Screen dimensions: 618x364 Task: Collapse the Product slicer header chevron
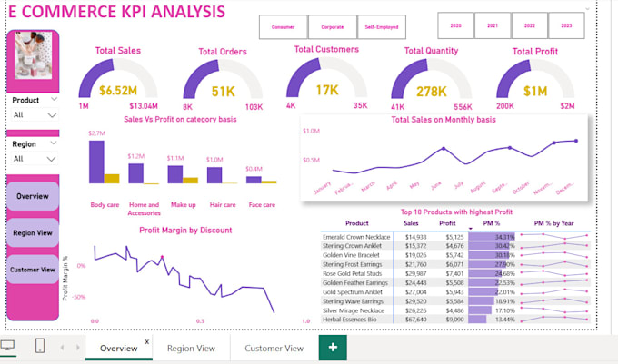pyautogui.click(x=54, y=99)
